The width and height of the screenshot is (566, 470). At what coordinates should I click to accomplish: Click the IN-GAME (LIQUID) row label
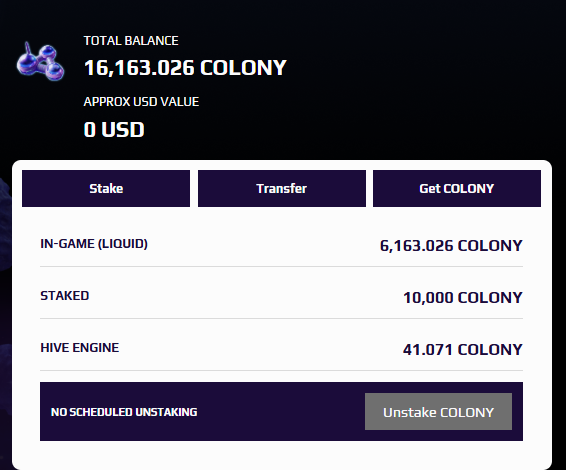(x=94, y=244)
